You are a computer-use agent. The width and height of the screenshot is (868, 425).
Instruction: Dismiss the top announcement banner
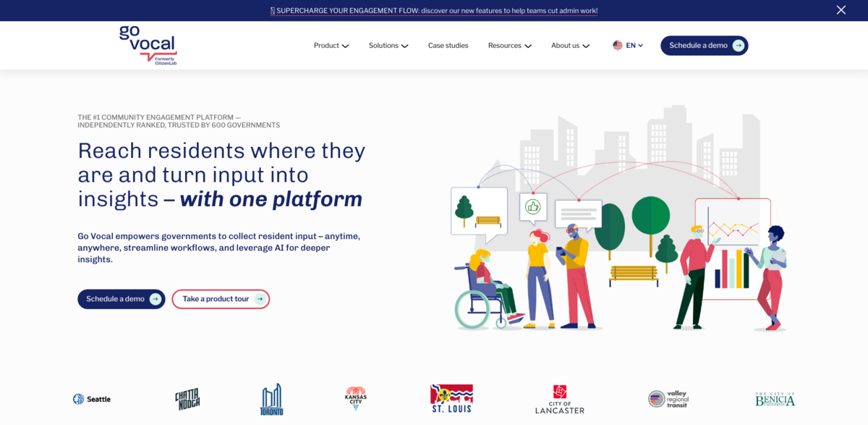point(841,10)
